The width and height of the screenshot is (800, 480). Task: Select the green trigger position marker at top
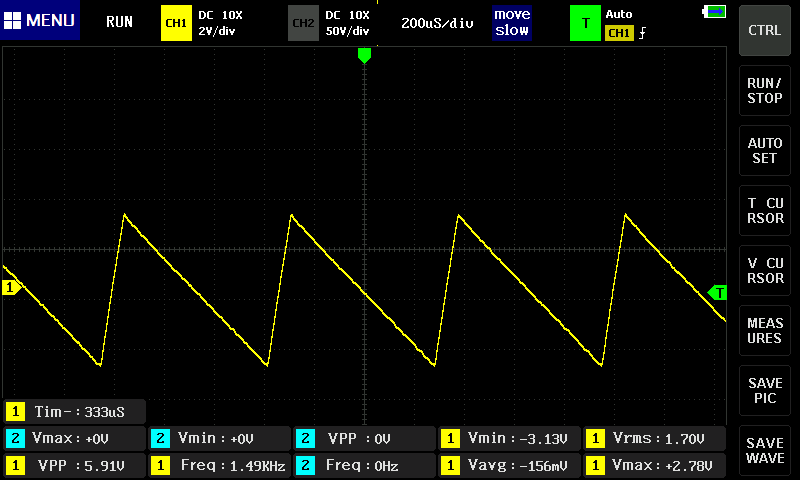point(364,56)
